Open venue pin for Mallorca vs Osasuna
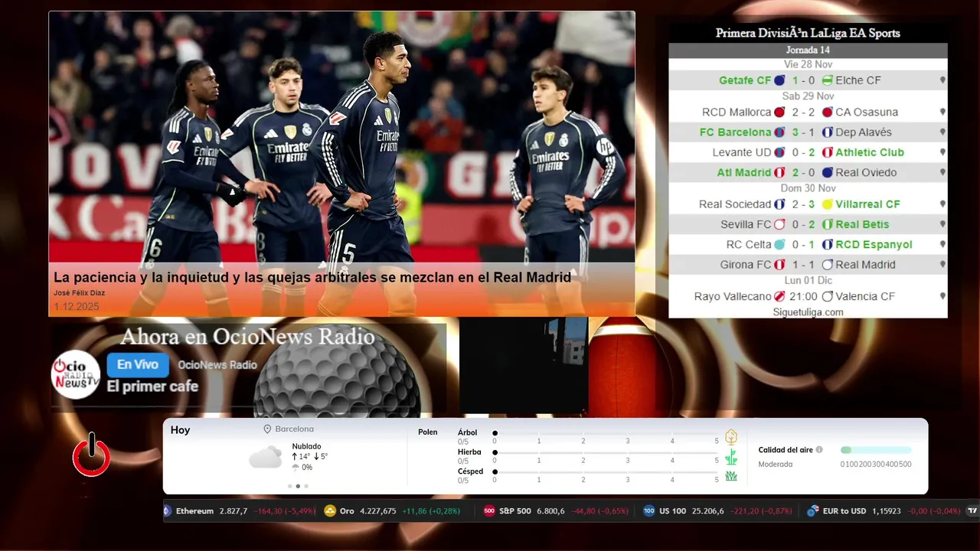The height and width of the screenshot is (551, 980). coord(942,112)
